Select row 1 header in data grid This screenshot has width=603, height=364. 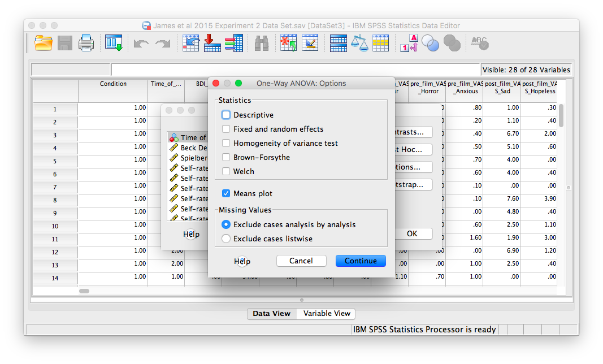tap(55, 109)
